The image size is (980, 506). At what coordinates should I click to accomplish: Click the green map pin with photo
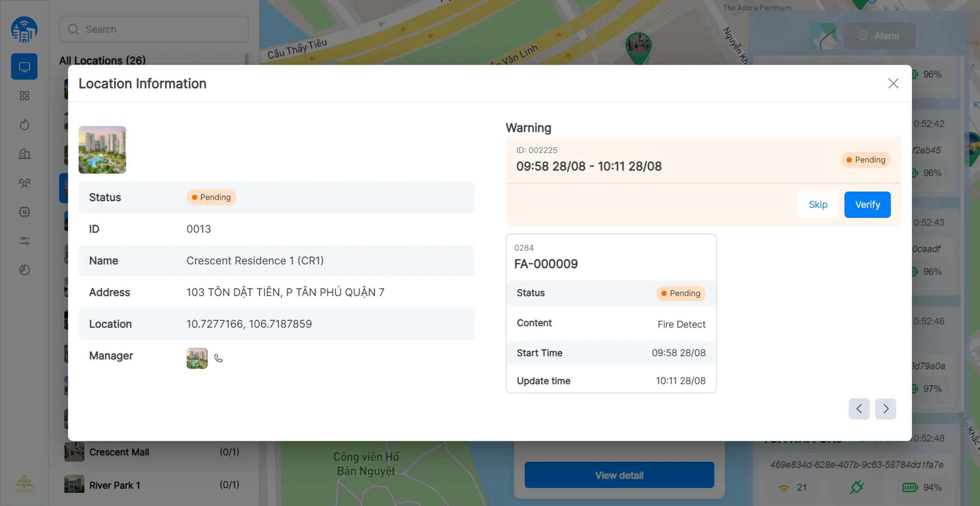pos(638,48)
